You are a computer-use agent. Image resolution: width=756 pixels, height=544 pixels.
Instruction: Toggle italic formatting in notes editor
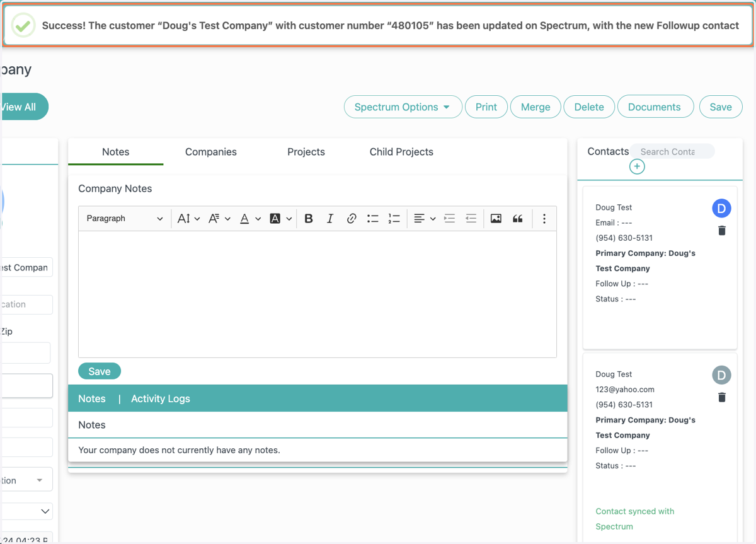[330, 219]
